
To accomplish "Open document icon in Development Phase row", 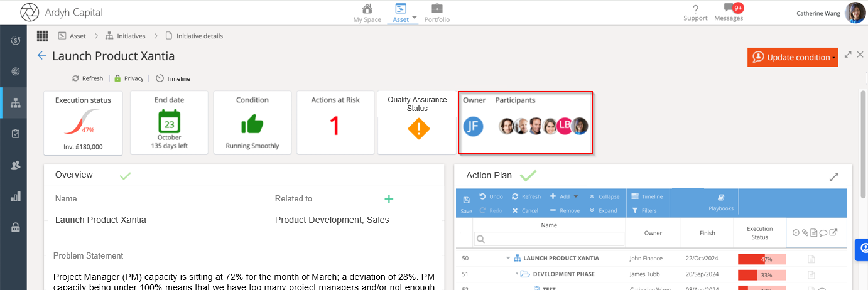I will tap(811, 274).
